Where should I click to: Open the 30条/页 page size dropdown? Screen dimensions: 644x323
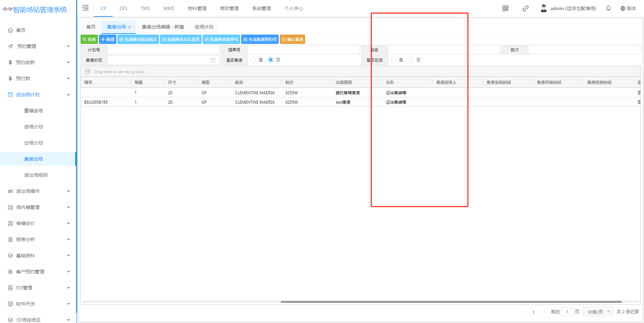click(598, 312)
